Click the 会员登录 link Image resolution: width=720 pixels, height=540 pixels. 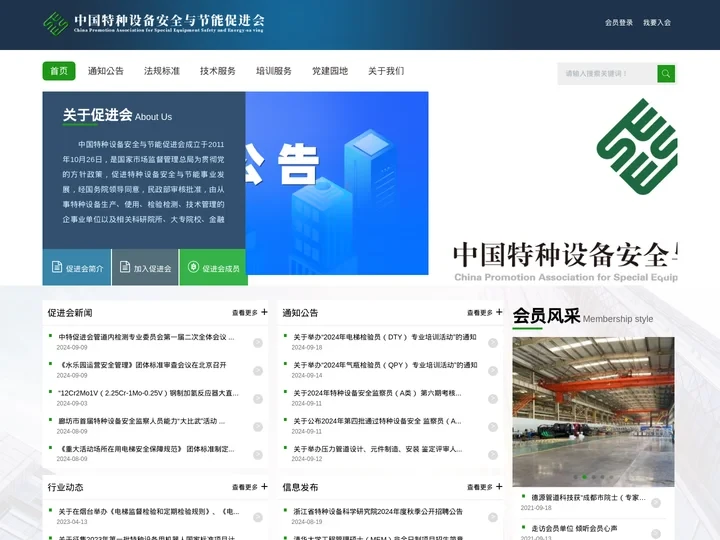tap(619, 22)
